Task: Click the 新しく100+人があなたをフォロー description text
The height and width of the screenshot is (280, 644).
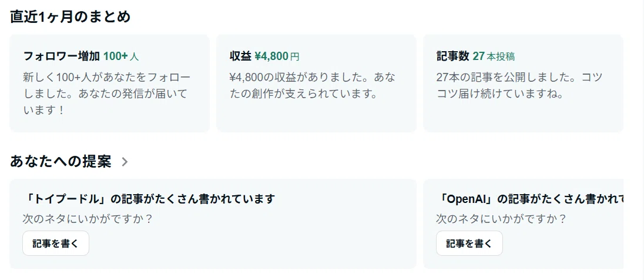Action: [107, 94]
